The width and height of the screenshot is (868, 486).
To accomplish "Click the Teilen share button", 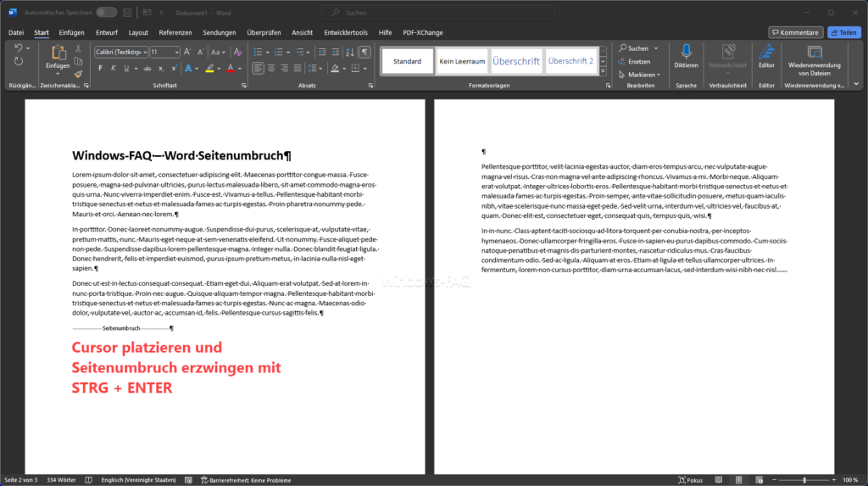I will 844,33.
